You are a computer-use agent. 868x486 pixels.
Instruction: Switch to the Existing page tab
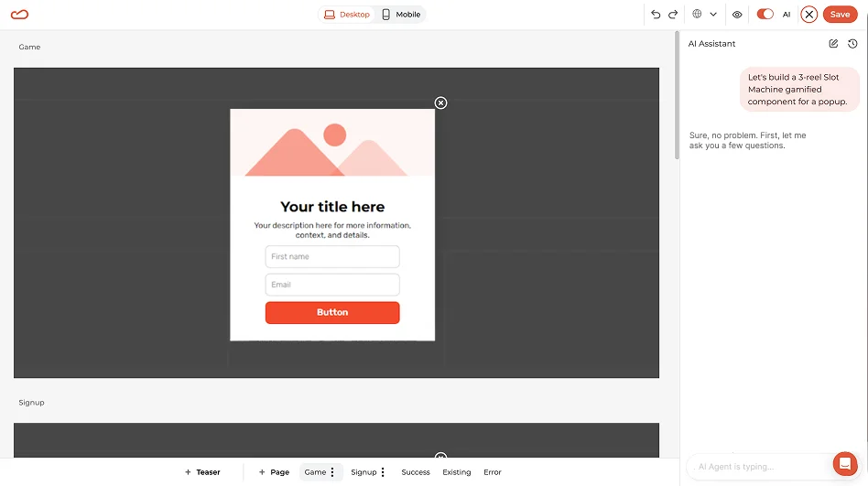coord(456,472)
